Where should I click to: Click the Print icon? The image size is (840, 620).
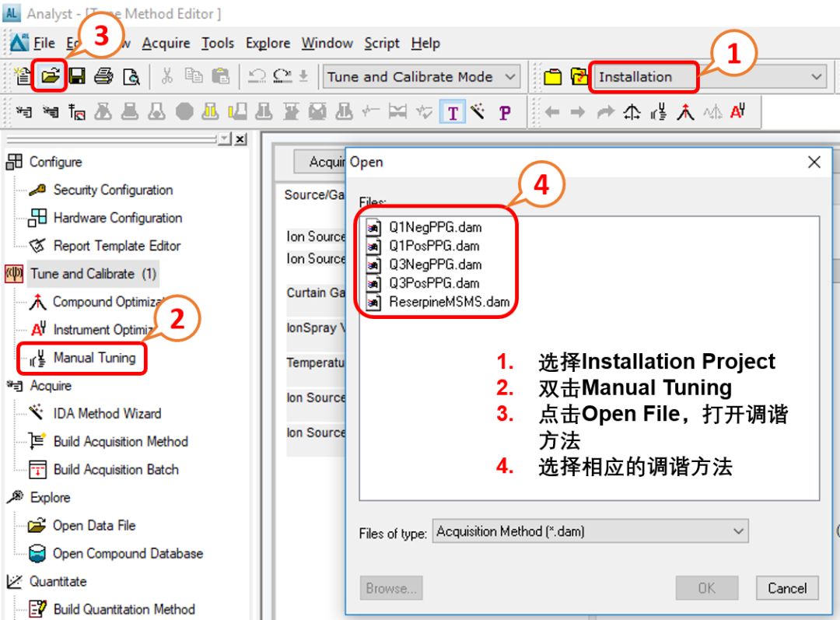103,76
